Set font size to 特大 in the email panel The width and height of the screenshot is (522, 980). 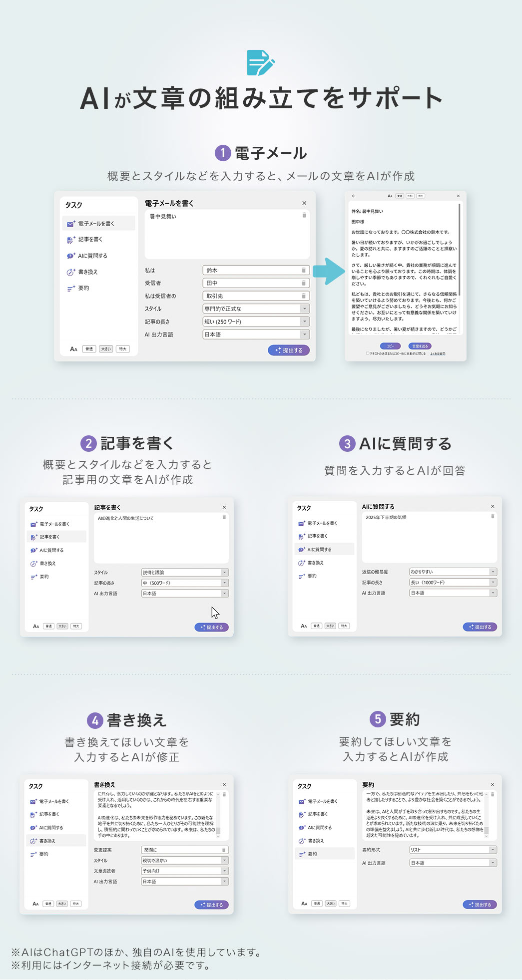coord(123,349)
